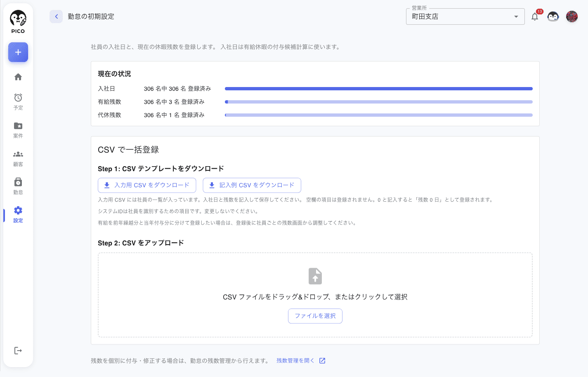This screenshot has width=588, height=377.
Task: Open the 営業所 町田支店 dropdown
Action: 465,16
